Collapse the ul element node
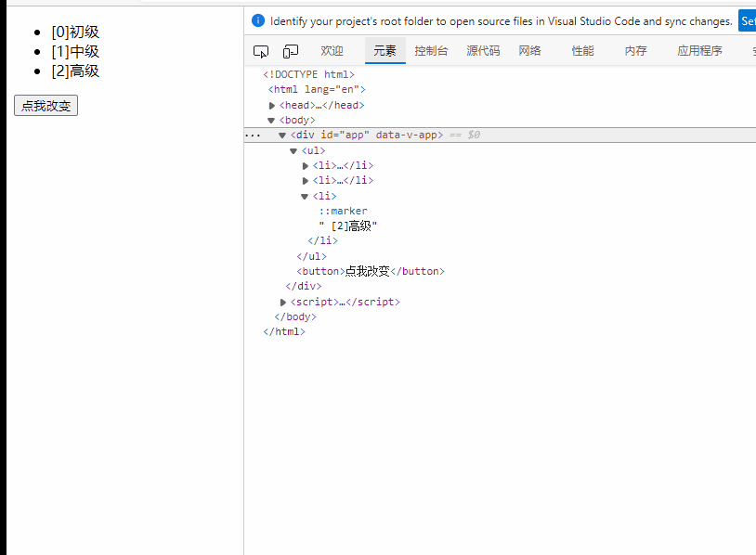756x555 pixels. 293,150
